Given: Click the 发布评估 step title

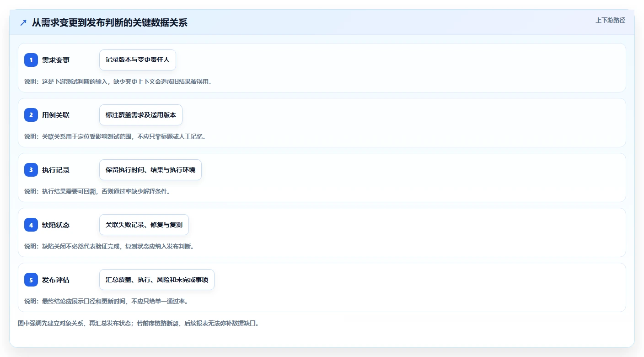Looking at the screenshot, I should tap(56, 280).
